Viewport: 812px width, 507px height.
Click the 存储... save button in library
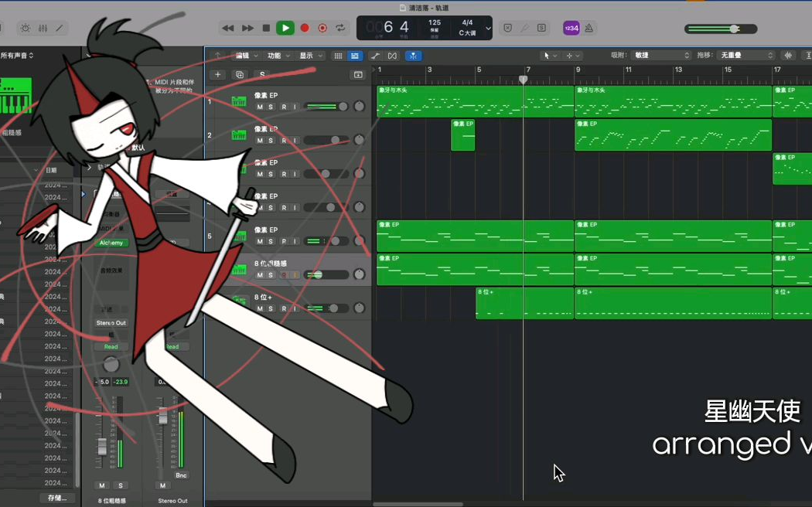click(59, 498)
